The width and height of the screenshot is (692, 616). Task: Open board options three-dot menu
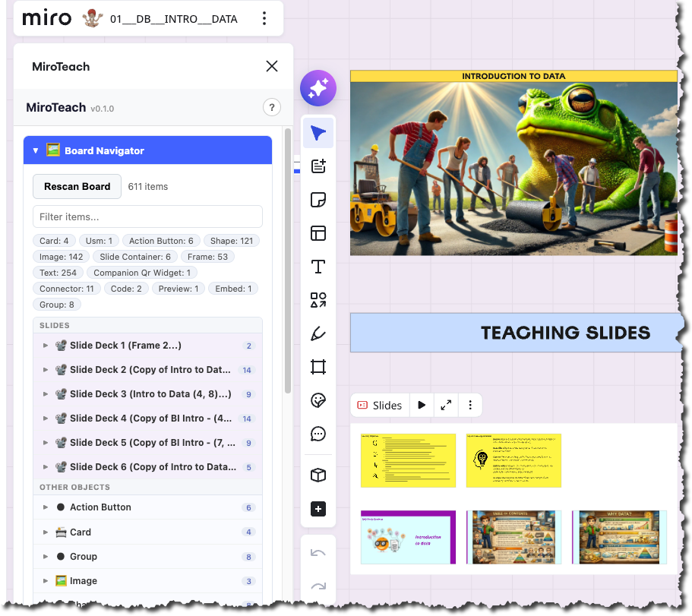pos(264,18)
